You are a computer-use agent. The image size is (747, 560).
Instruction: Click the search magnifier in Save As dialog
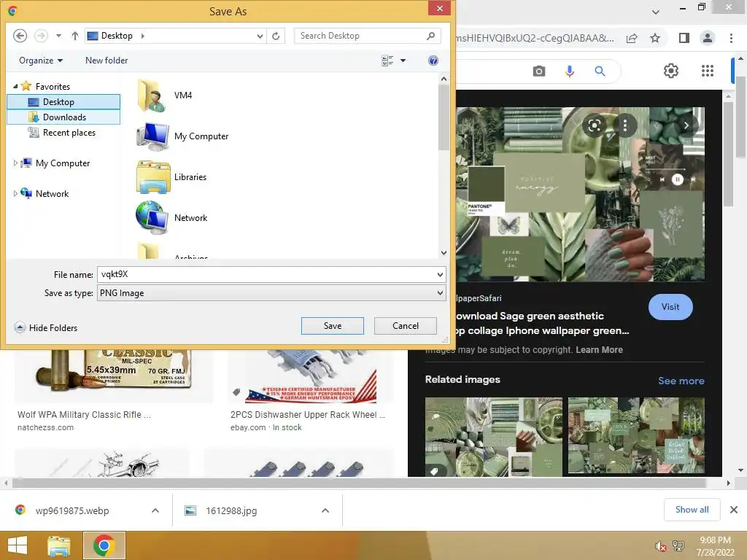[430, 36]
